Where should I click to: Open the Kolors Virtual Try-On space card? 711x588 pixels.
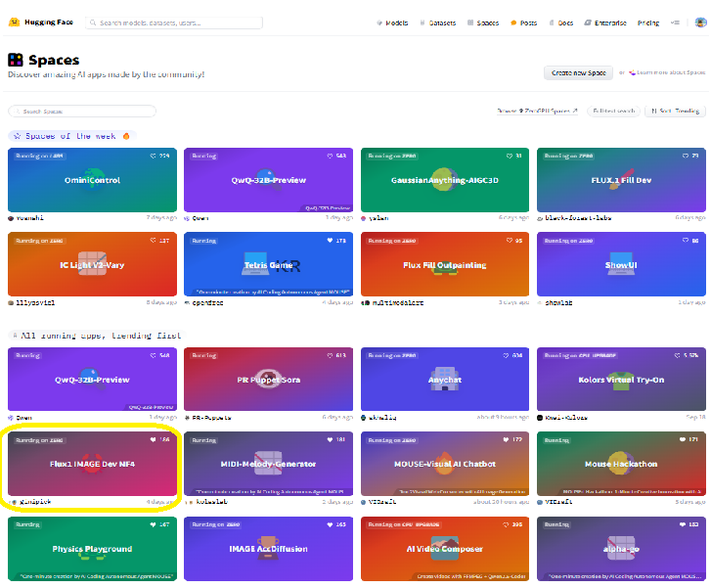coord(621,380)
